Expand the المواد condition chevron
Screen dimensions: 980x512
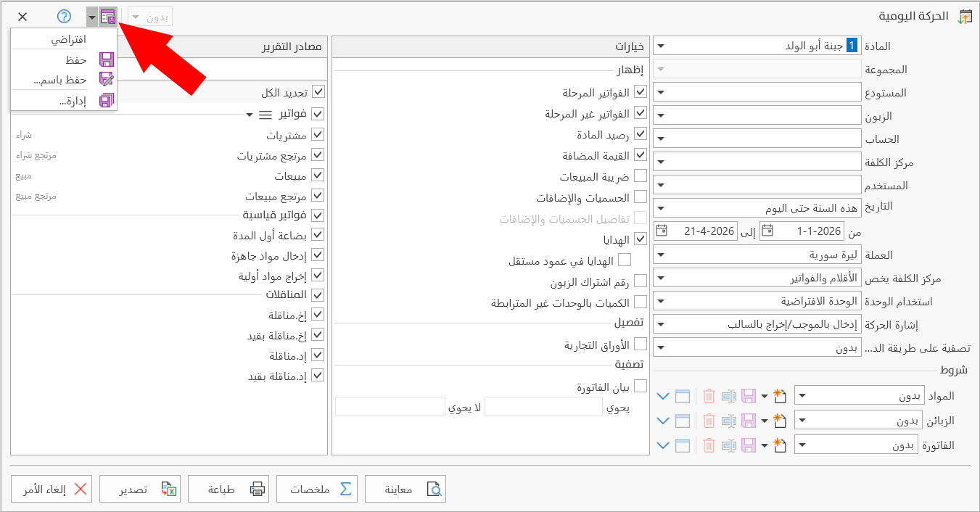pos(663,396)
